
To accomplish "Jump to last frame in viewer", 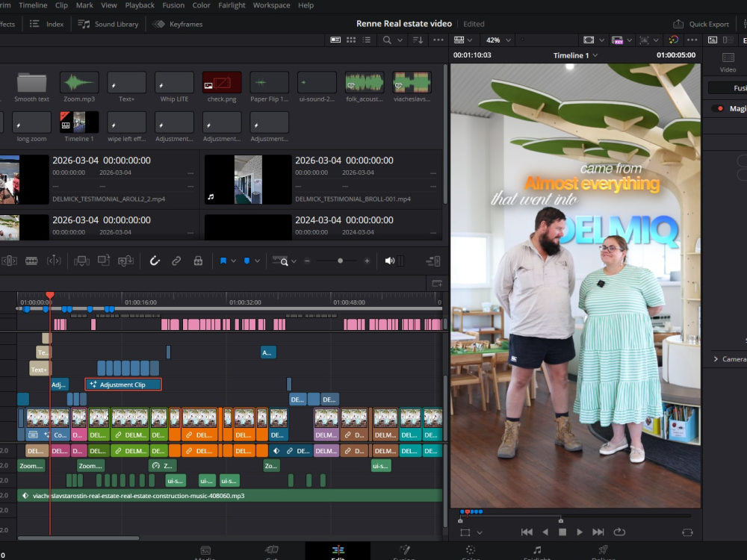I will point(598,532).
